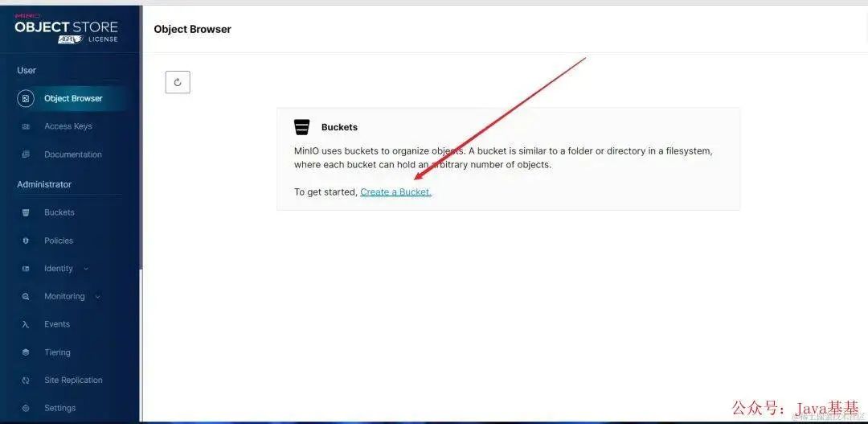Image resolution: width=868 pixels, height=424 pixels.
Task: Click the AGPL LICENSE badge
Action: [88, 39]
